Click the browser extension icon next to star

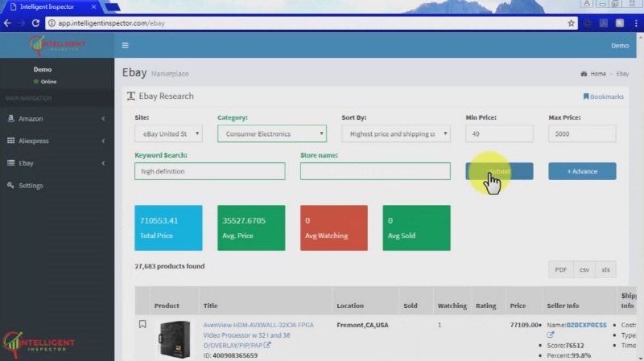tap(588, 23)
